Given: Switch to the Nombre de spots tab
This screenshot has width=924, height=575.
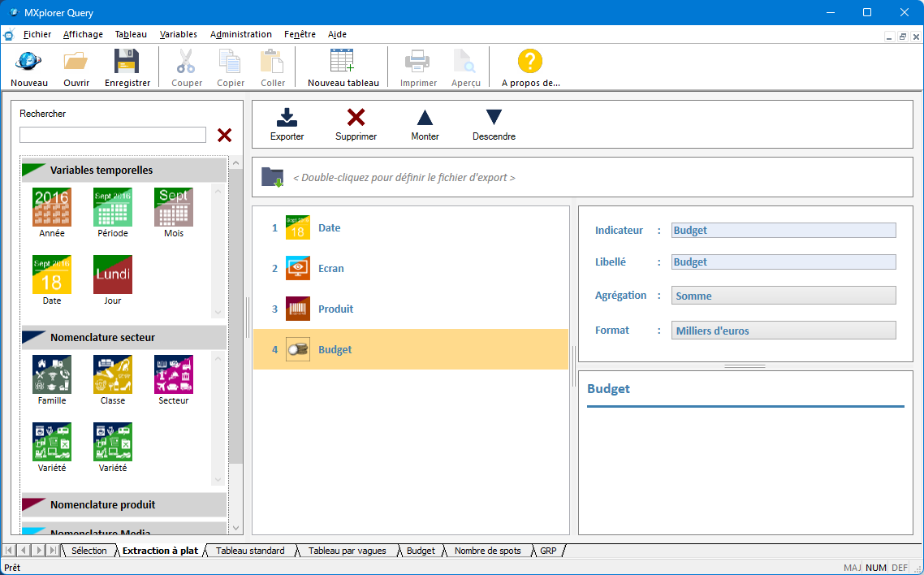Looking at the screenshot, I should coord(488,551).
